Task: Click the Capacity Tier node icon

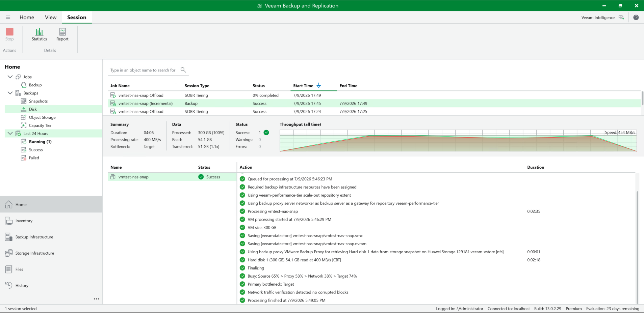Action: (x=24, y=125)
